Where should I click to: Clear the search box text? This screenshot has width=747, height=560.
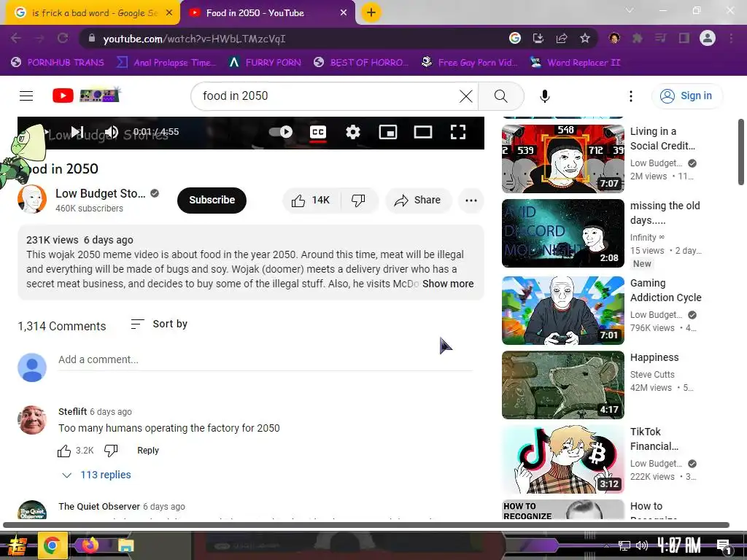465,96
